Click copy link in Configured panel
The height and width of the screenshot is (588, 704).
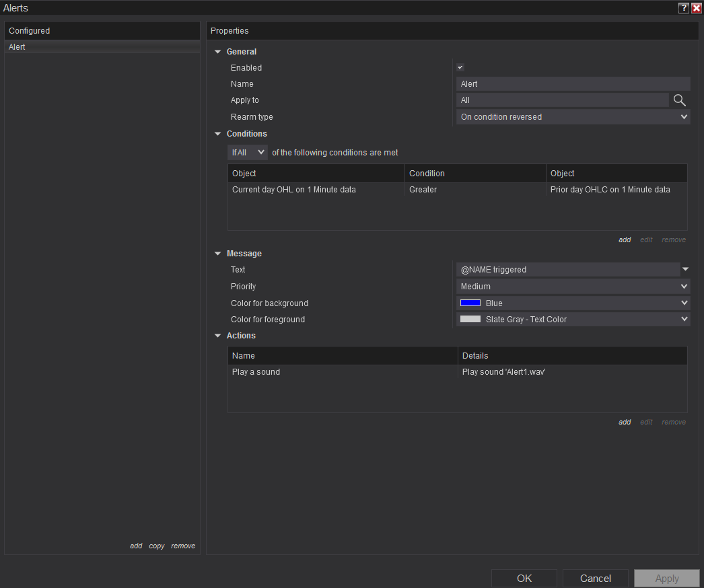coord(157,546)
